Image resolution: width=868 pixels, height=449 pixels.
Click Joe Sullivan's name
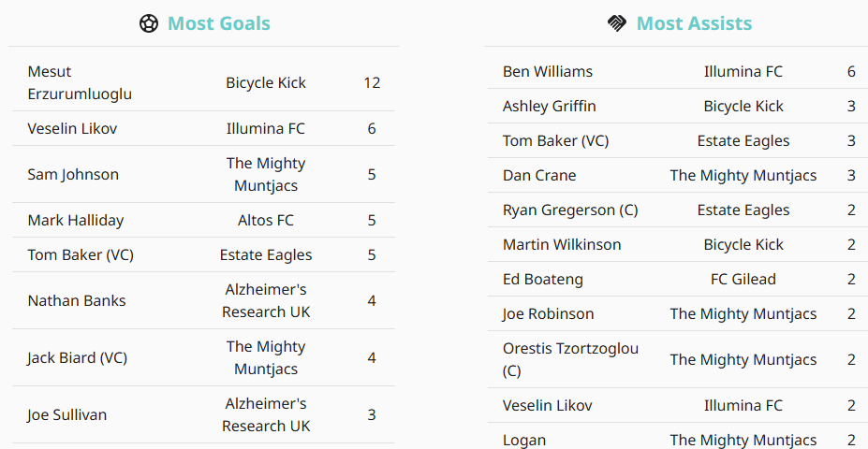66,414
